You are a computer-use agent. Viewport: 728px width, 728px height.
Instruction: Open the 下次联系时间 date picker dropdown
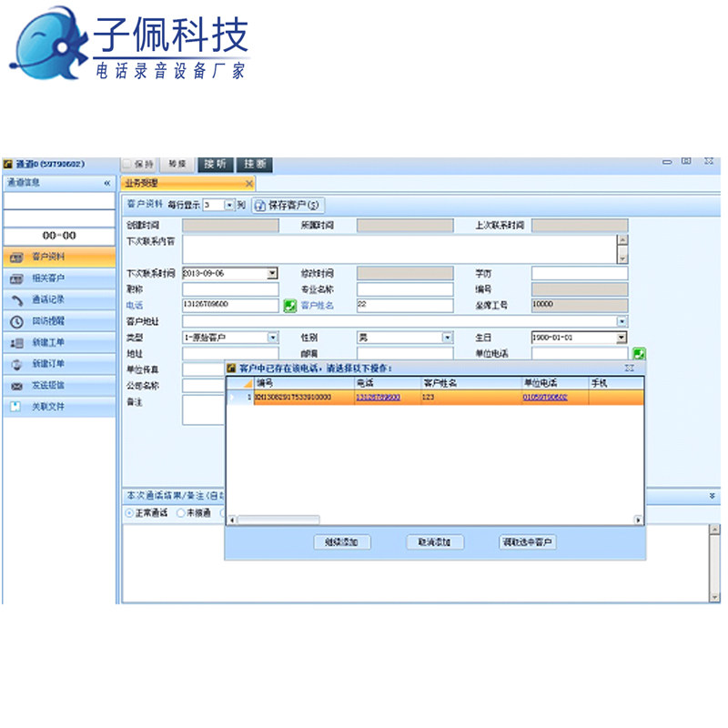(x=272, y=273)
